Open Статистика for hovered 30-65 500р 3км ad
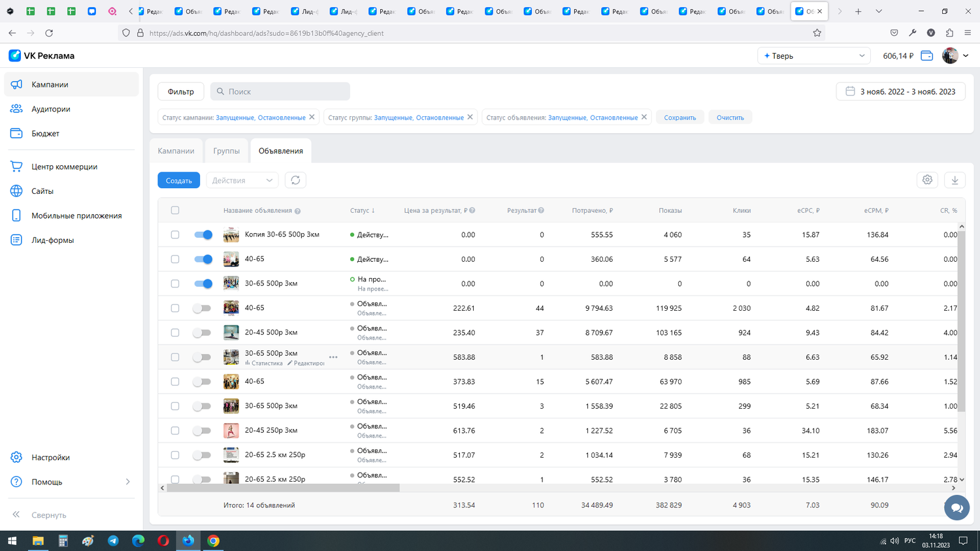The image size is (980, 551). point(264,363)
